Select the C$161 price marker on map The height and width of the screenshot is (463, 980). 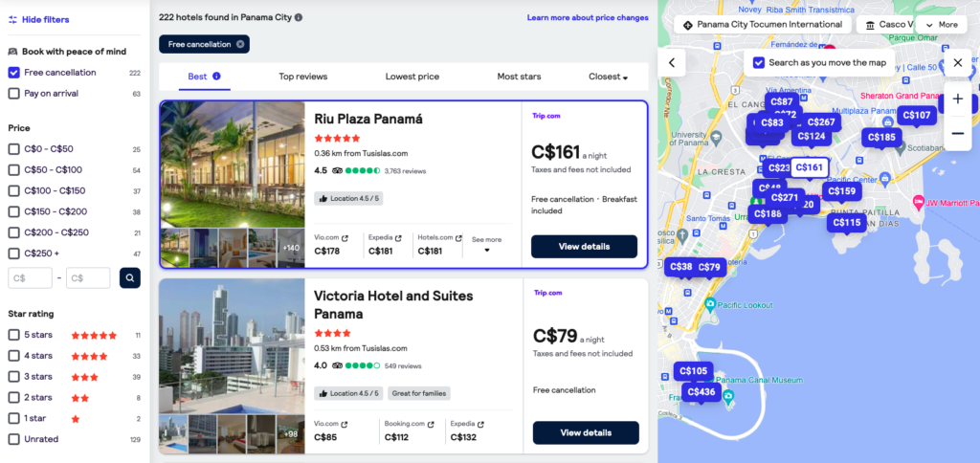[x=809, y=167]
